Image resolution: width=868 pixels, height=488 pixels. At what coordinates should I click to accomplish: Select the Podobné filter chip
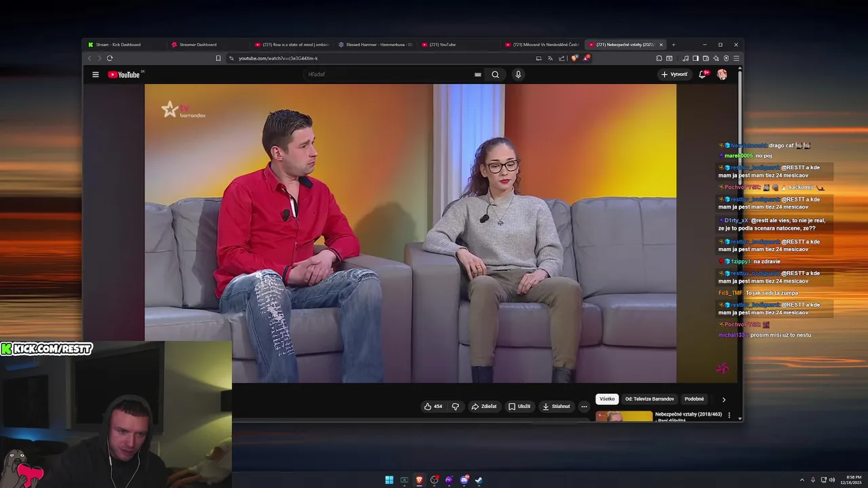coord(694,399)
